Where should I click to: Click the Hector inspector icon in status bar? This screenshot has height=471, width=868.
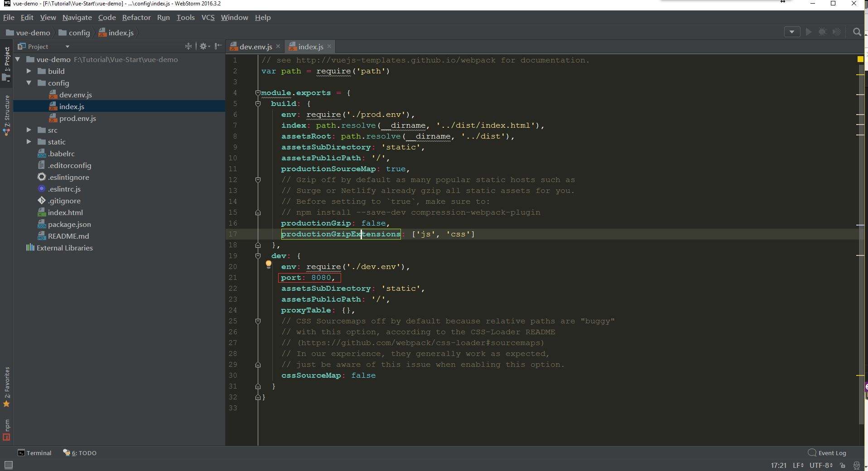[856, 465]
